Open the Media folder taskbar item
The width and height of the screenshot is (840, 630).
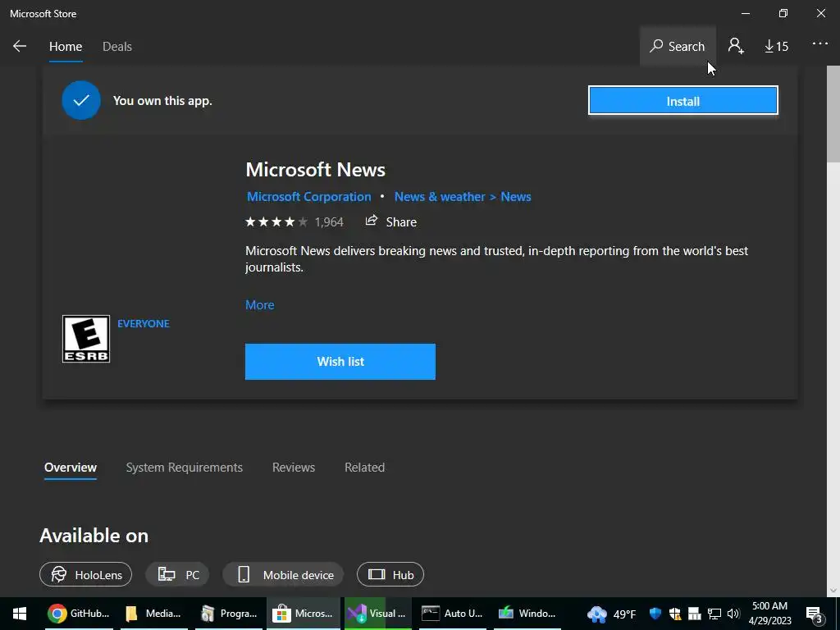coord(153,614)
